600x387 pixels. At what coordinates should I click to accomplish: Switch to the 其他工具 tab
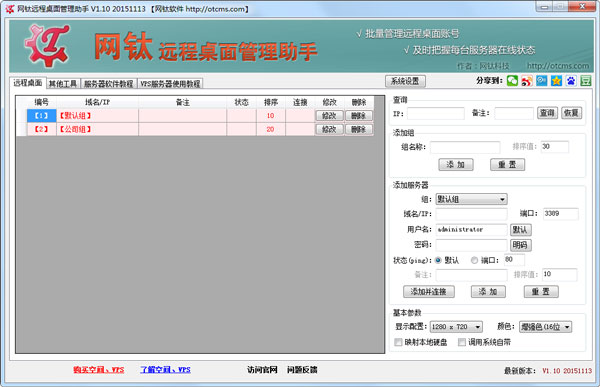click(63, 83)
